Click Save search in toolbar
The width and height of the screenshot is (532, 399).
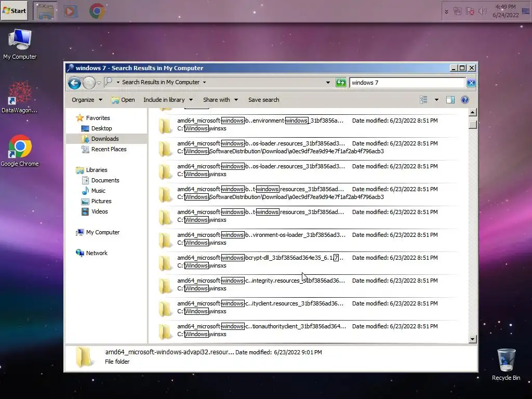[263, 100]
